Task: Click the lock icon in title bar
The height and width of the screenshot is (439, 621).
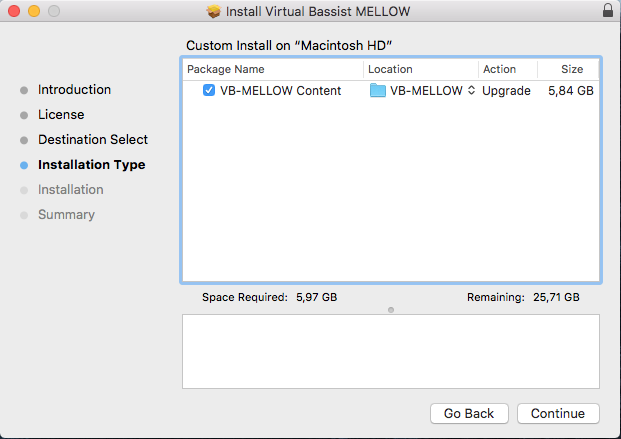Action: pos(608,10)
